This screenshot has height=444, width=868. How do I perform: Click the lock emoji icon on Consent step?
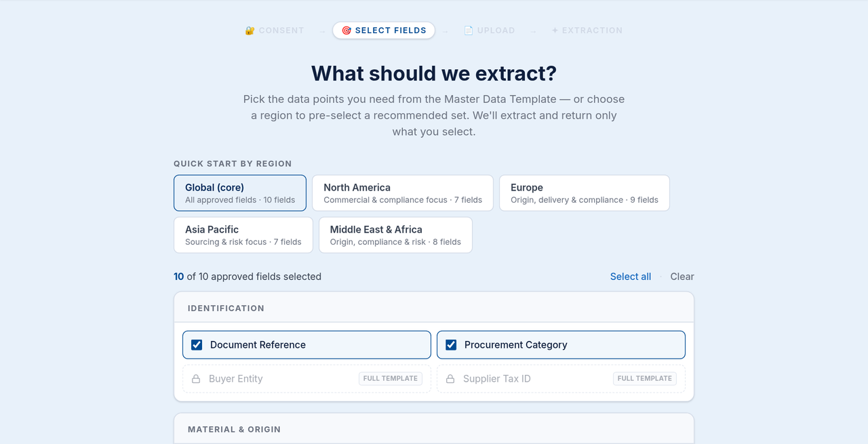click(250, 31)
